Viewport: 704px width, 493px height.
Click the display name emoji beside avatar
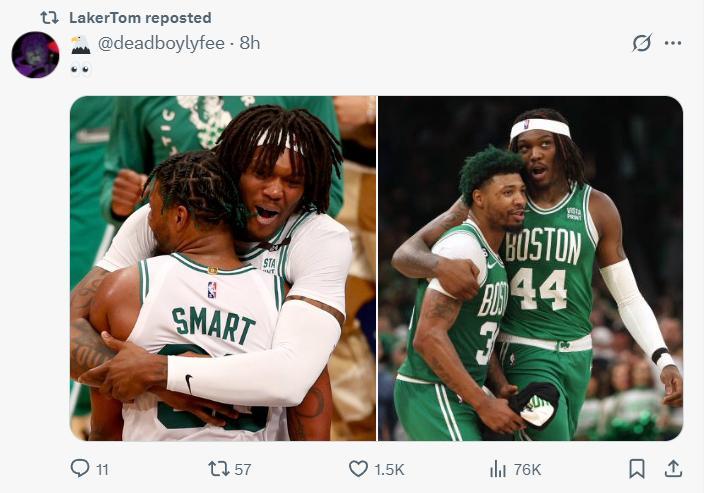[x=80, y=43]
